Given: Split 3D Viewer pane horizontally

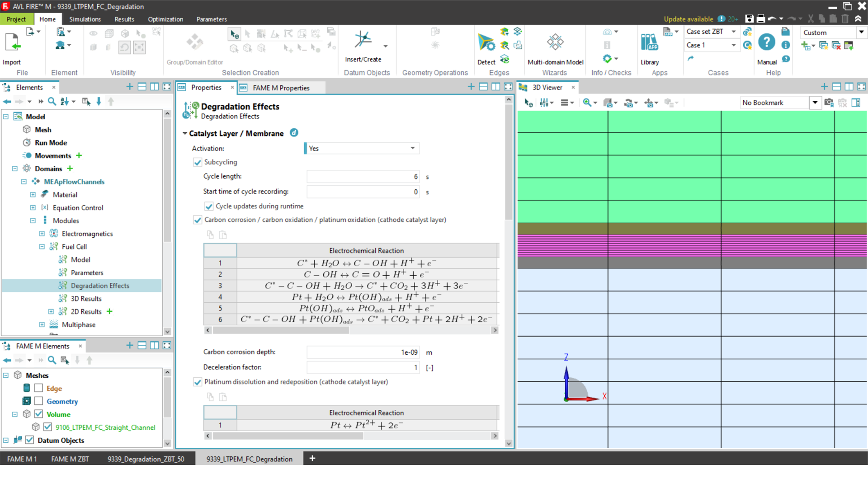Looking at the screenshot, I should pos(836,87).
